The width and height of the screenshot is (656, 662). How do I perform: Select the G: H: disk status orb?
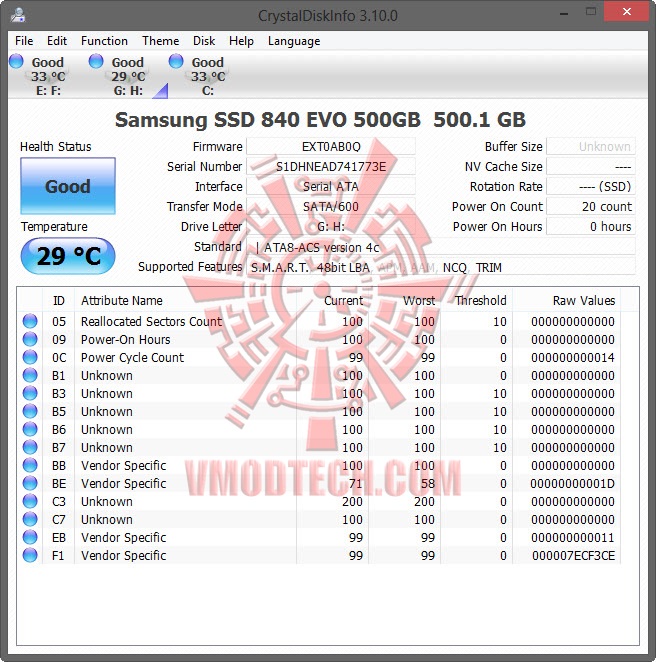pos(96,61)
